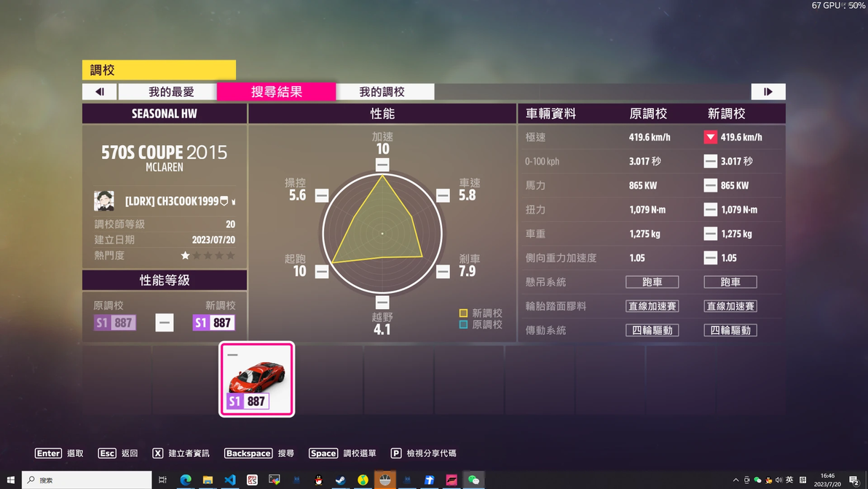Click the 原調校 四輪驅動 drivetrain tag

coord(652,330)
